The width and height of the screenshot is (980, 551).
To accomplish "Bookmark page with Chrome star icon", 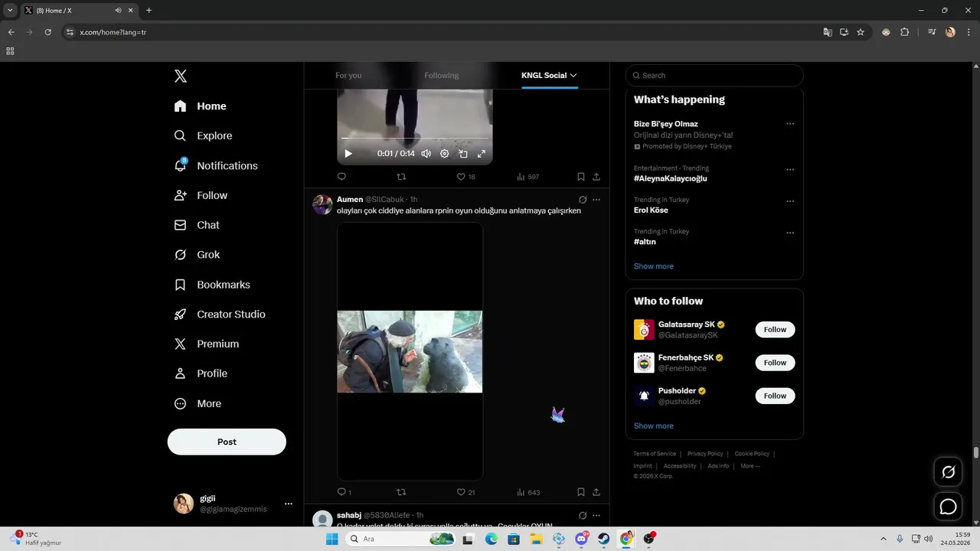I will (x=861, y=32).
